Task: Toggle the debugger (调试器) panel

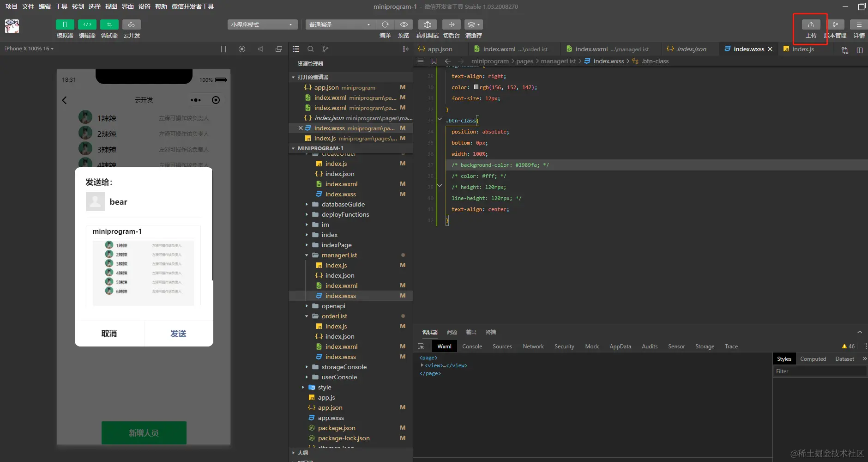Action: coord(109,25)
